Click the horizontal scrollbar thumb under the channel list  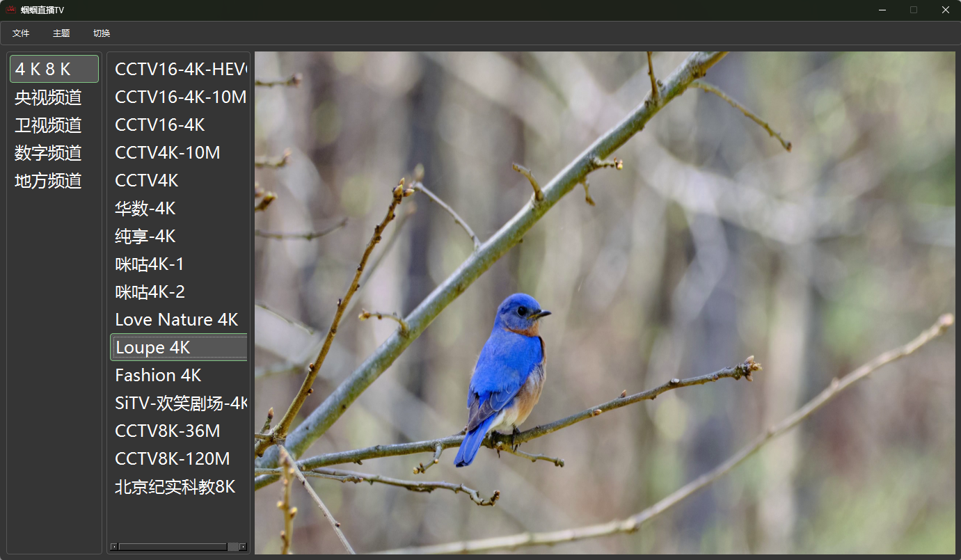(233, 547)
